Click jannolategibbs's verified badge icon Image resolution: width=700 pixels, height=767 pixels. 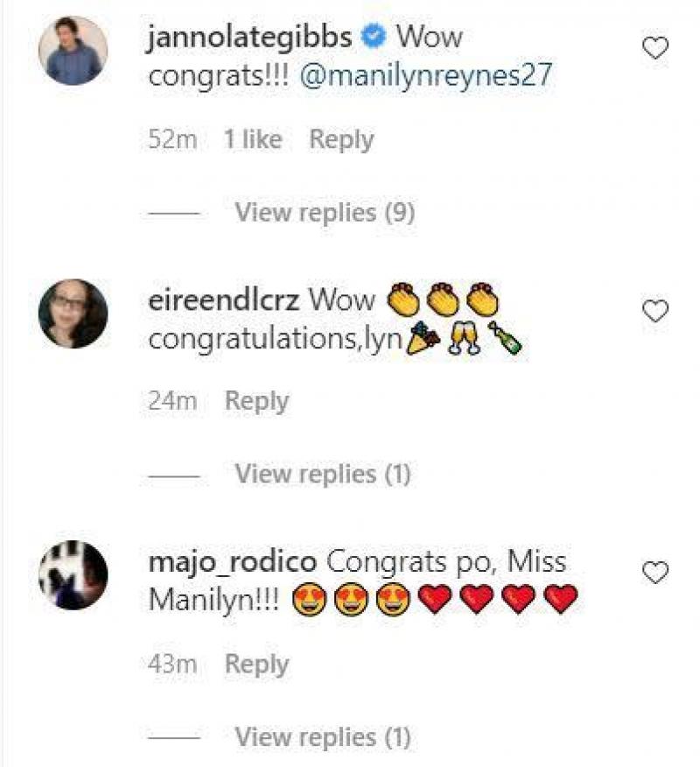pyautogui.click(x=371, y=37)
